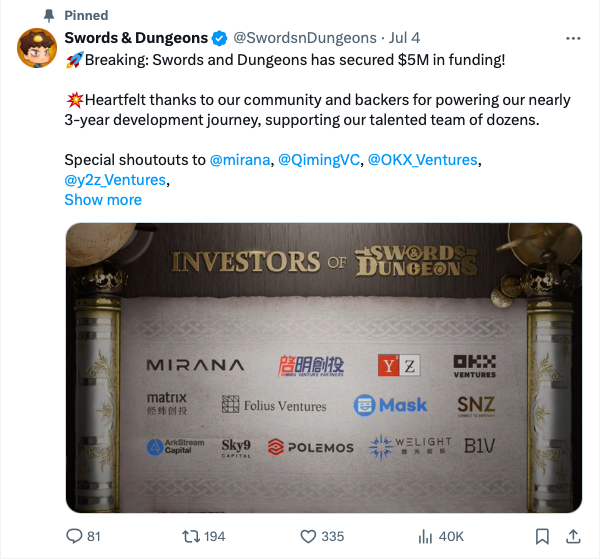This screenshot has width=604, height=559.
Task: View post analytics bar-chart icon
Action: point(425,536)
